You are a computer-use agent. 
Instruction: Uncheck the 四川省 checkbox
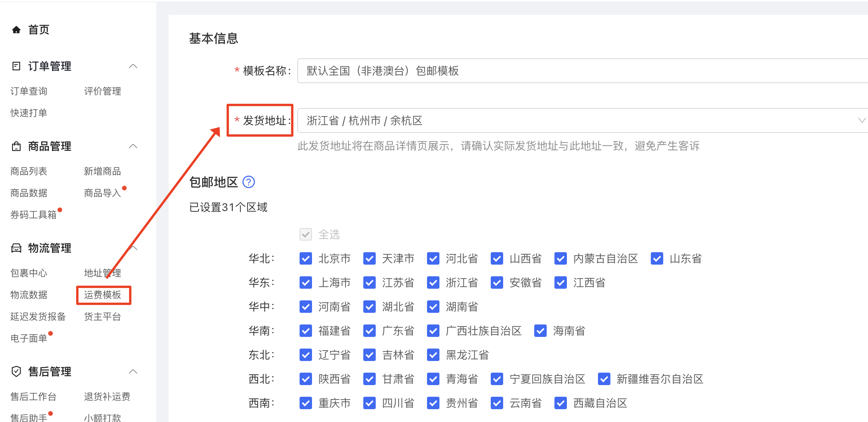[370, 403]
